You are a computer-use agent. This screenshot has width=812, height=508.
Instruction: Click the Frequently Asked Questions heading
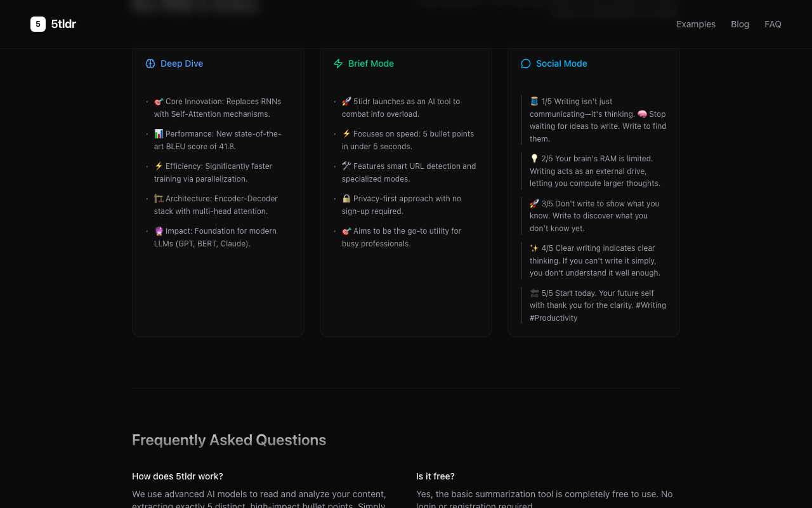point(229,439)
